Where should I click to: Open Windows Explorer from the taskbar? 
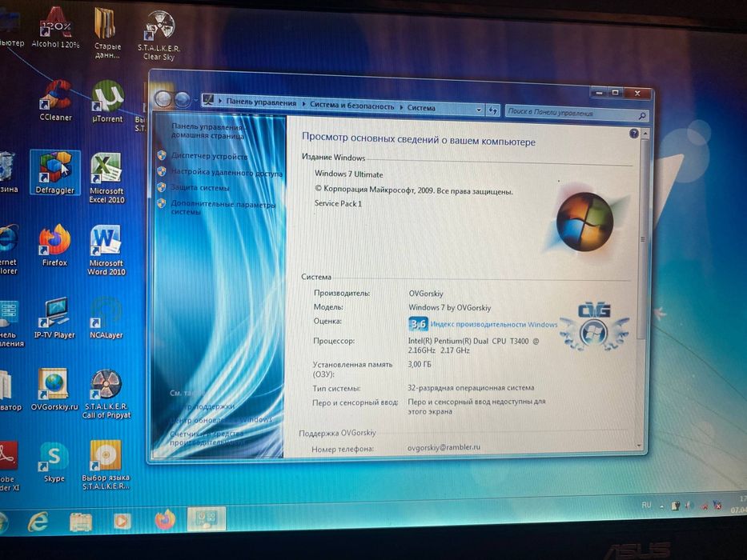pyautogui.click(x=81, y=522)
